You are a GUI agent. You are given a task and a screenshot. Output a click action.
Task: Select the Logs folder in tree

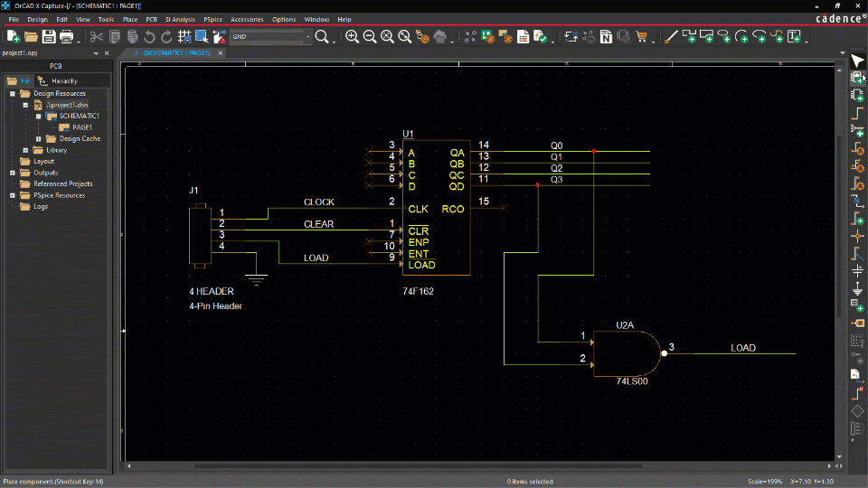pyautogui.click(x=41, y=206)
